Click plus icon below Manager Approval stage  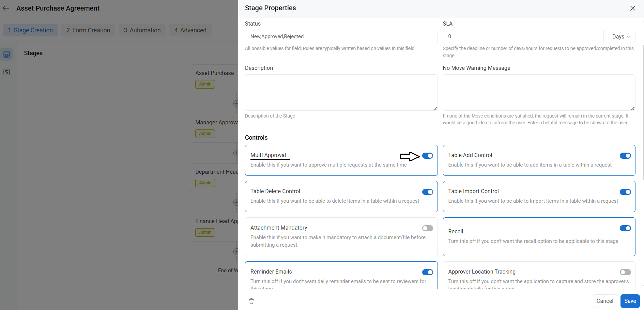(x=236, y=153)
